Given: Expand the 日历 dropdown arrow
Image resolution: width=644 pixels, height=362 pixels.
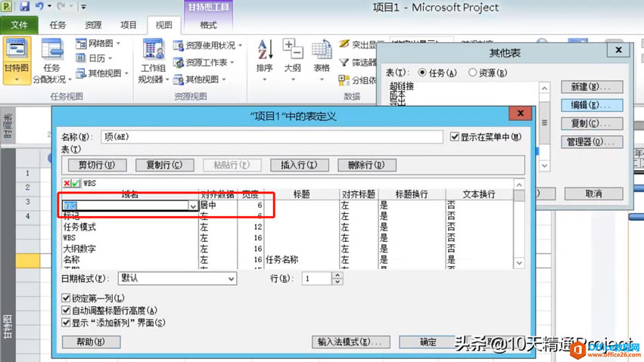Looking at the screenshot, I should pyautogui.click(x=110, y=59).
